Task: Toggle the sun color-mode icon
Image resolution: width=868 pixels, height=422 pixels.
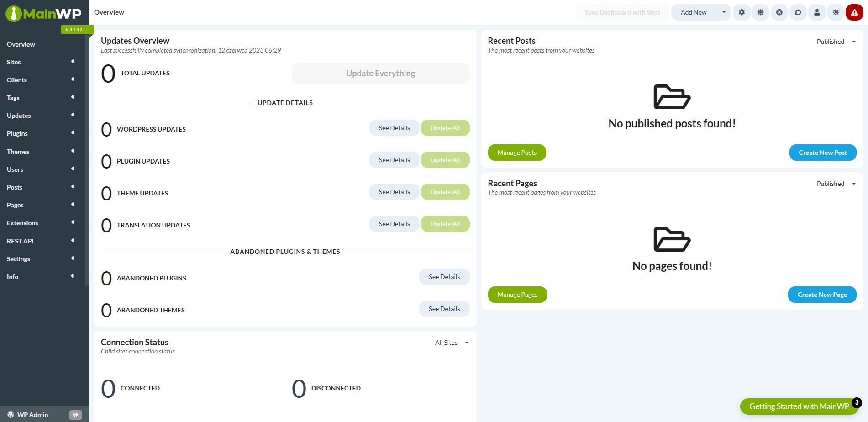Action: 836,12
